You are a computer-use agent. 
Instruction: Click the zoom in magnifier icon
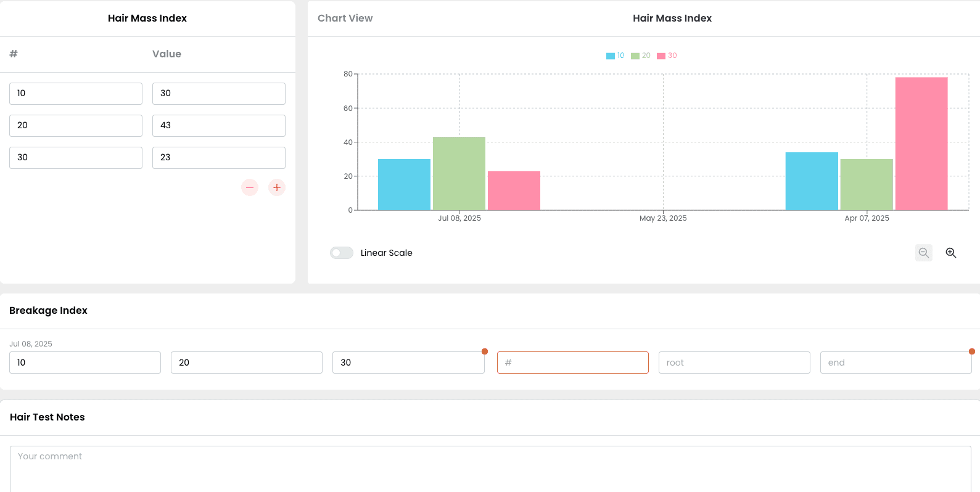[x=950, y=253]
